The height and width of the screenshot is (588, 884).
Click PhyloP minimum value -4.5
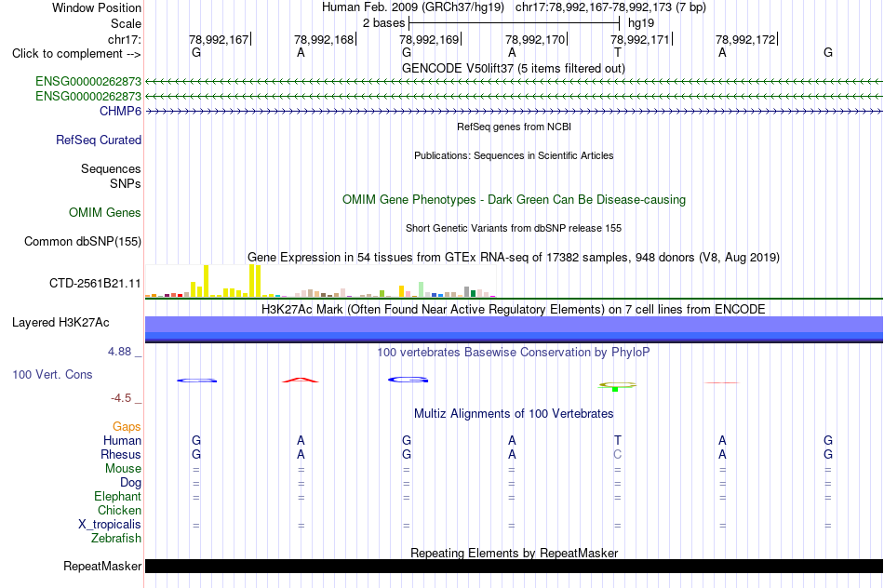(x=121, y=398)
